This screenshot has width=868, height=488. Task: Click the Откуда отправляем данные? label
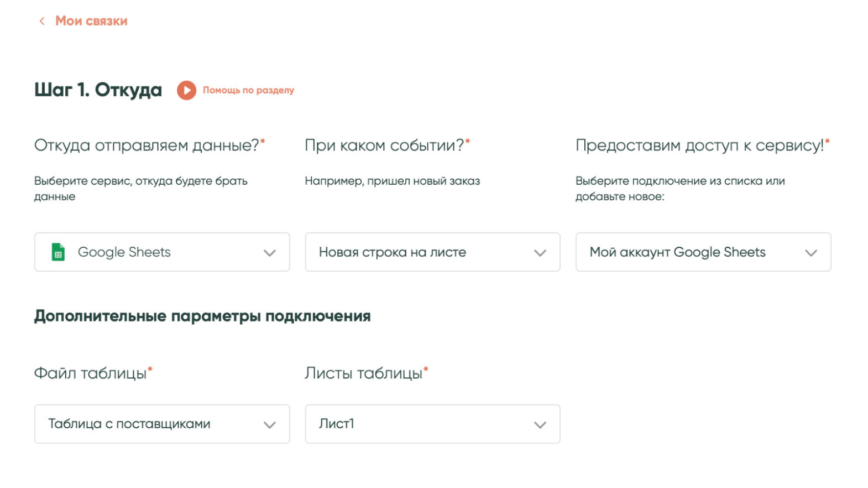click(147, 146)
